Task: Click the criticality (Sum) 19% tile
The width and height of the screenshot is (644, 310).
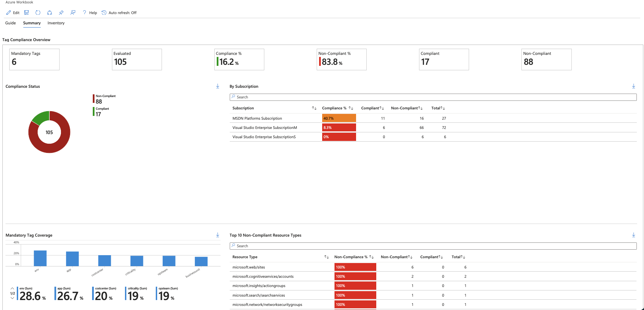Action: coord(136,294)
